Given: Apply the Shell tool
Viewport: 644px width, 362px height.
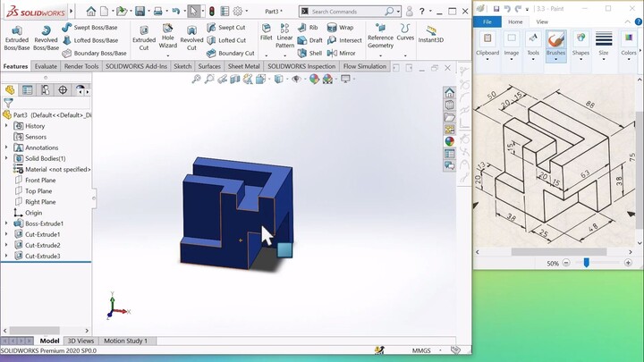Looking at the screenshot, I should click(x=309, y=53).
